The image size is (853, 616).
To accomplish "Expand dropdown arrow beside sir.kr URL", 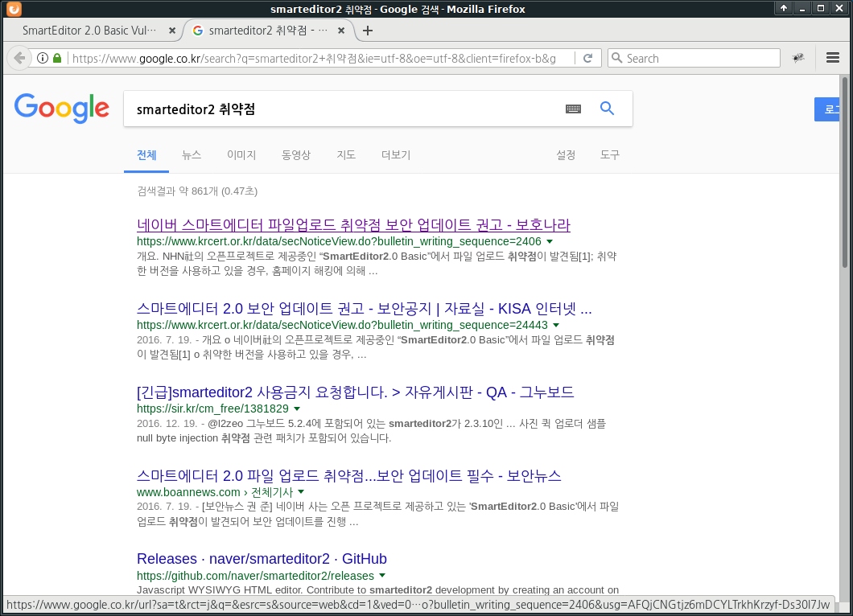I will point(297,409).
